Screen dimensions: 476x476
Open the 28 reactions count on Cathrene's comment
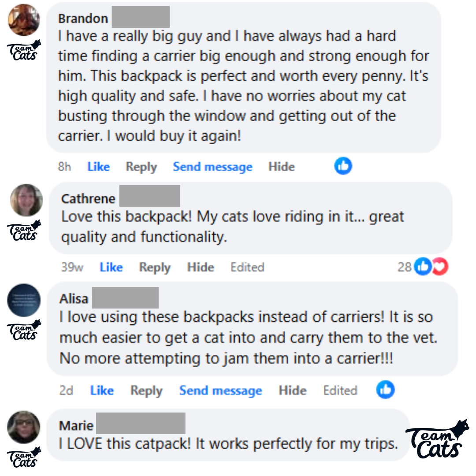[x=405, y=267]
